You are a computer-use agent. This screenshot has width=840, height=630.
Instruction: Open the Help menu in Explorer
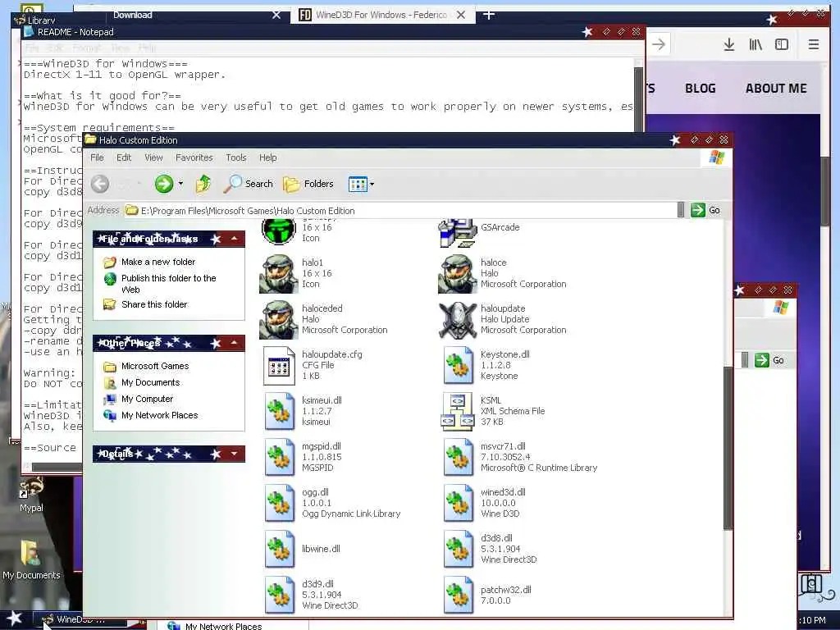pos(268,157)
